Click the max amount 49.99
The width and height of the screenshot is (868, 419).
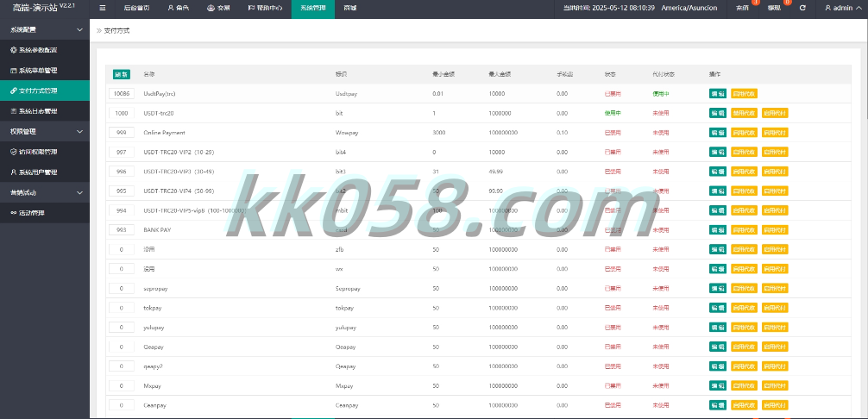click(x=496, y=172)
